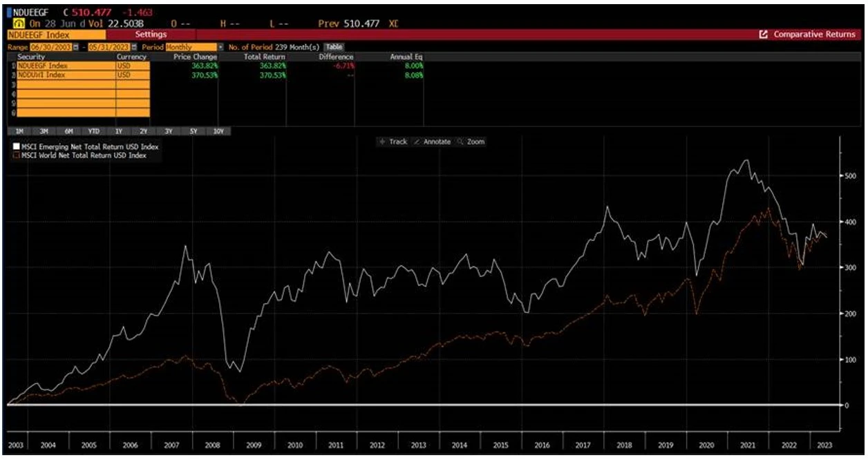Open the calendar picker for end date 05/31/2023
868x460 pixels.
pyautogui.click(x=135, y=47)
